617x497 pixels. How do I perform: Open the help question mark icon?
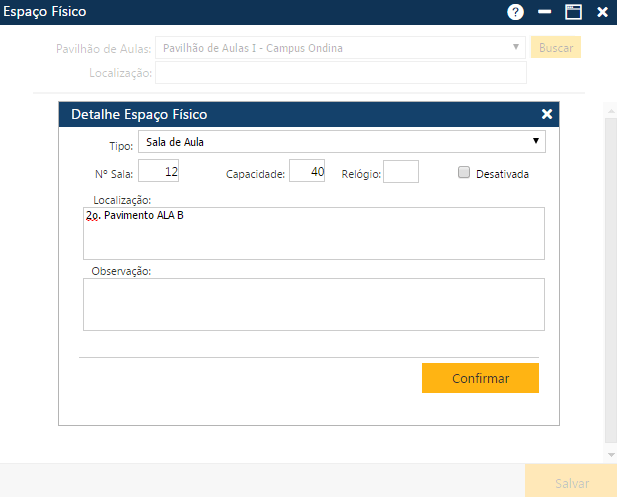point(515,12)
